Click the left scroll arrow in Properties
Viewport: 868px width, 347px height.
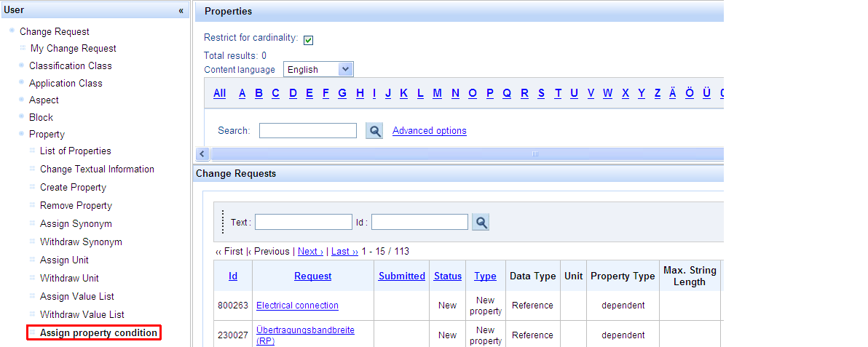pos(202,154)
